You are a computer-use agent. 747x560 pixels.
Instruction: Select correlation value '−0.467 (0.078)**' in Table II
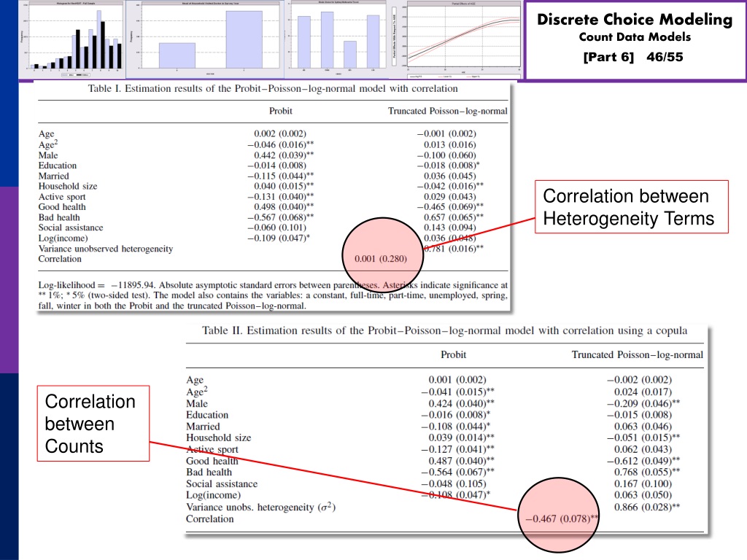[562, 518]
